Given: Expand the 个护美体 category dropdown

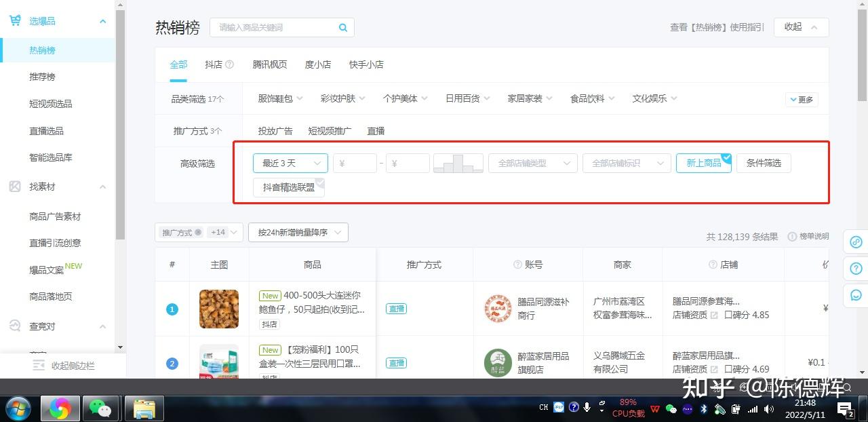Looking at the screenshot, I should point(405,98).
